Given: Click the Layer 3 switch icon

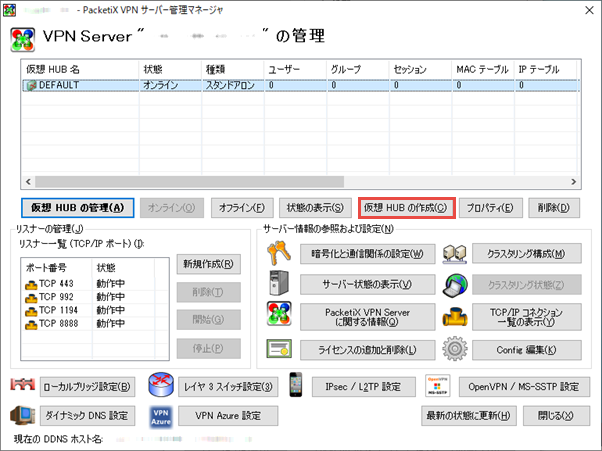Looking at the screenshot, I should [162, 386].
